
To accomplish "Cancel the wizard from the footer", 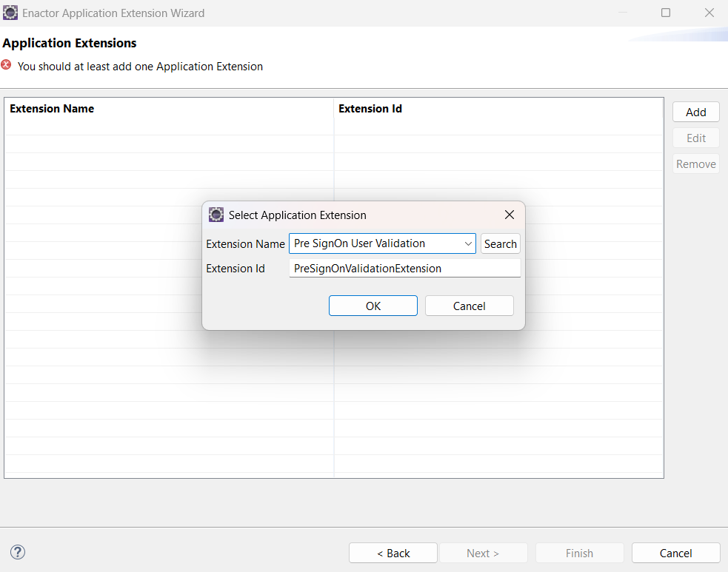I will tap(675, 553).
